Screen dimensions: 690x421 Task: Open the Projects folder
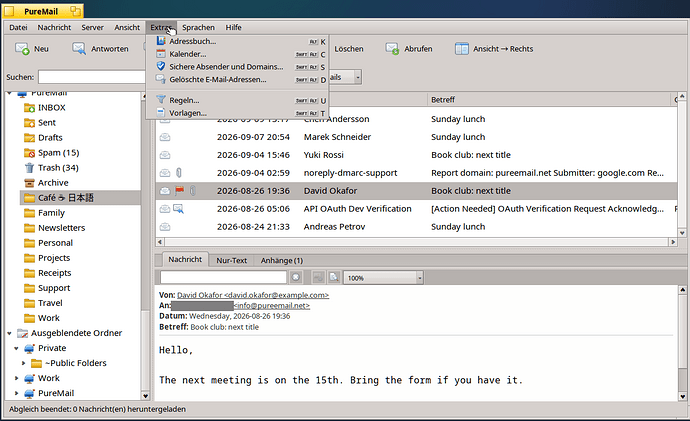point(54,258)
